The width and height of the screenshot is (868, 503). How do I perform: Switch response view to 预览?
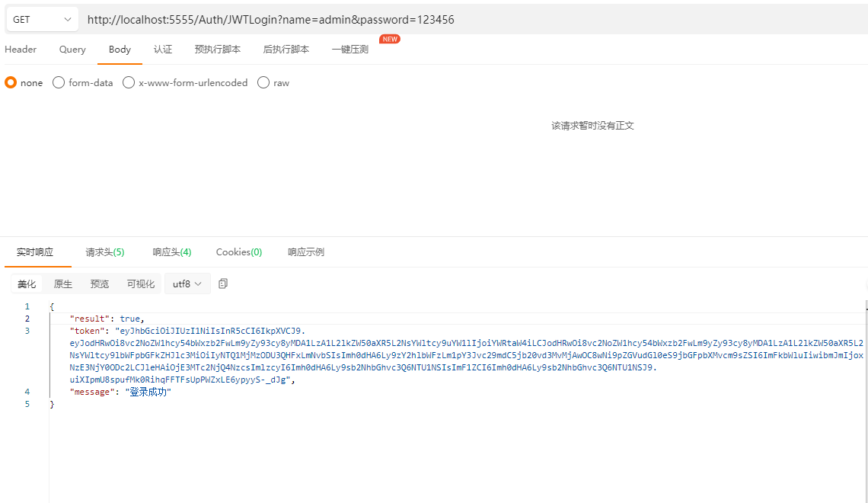point(100,284)
